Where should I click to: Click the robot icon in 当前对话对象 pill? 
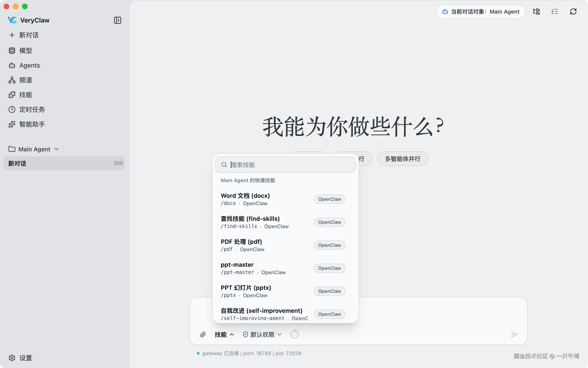tap(445, 11)
